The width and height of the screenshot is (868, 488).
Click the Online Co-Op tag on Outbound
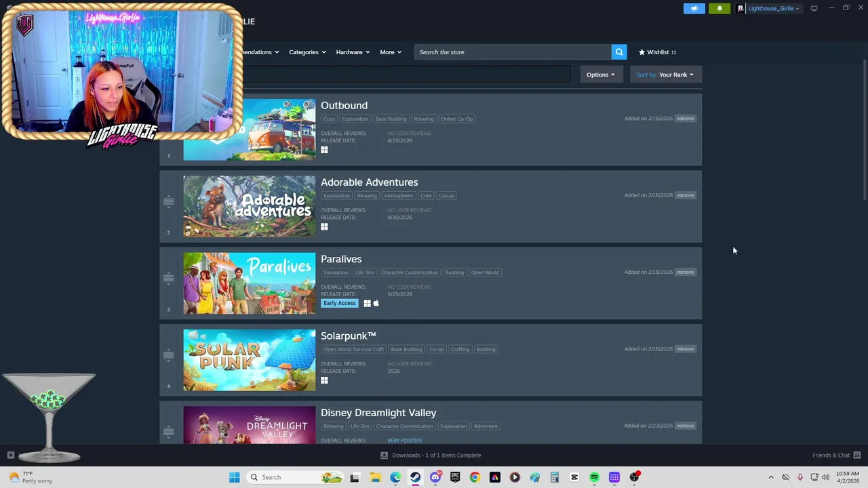point(457,119)
